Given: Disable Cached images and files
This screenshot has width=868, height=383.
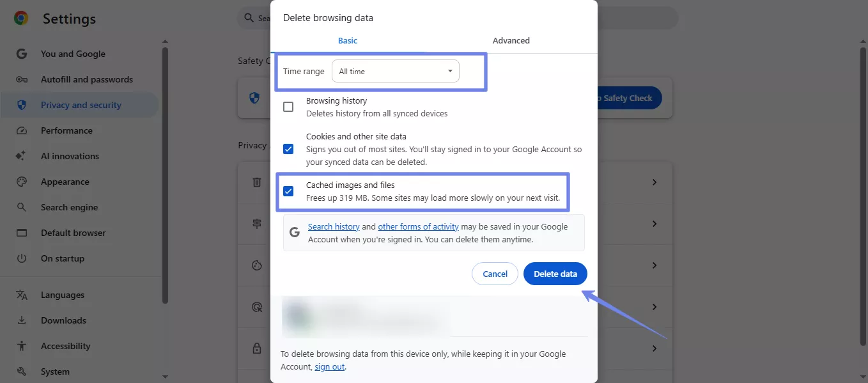Looking at the screenshot, I should point(288,191).
